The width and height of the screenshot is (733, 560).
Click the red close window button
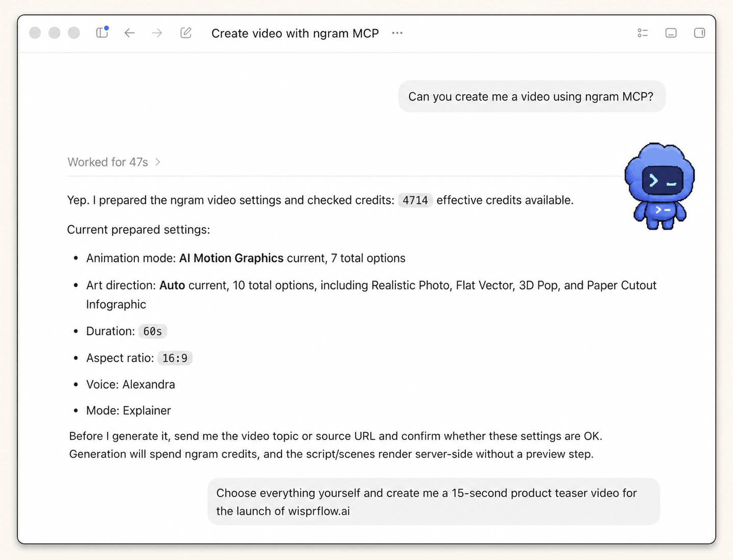(x=35, y=33)
